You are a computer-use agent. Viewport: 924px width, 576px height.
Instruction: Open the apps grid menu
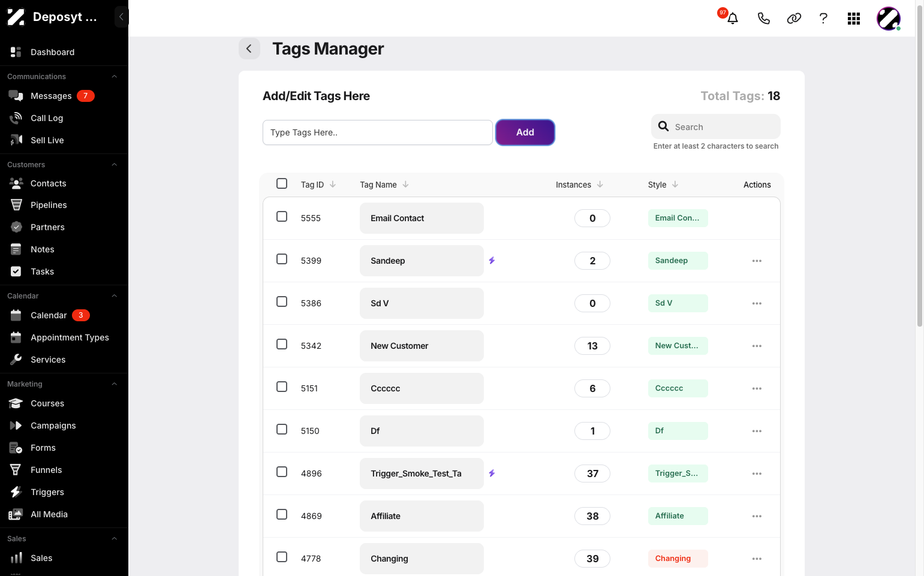854,19
